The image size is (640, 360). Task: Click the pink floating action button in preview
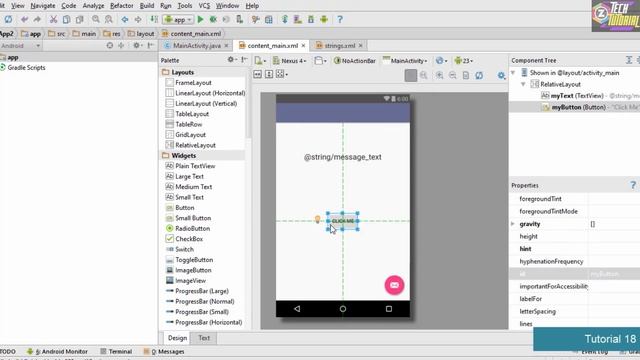coord(394,285)
